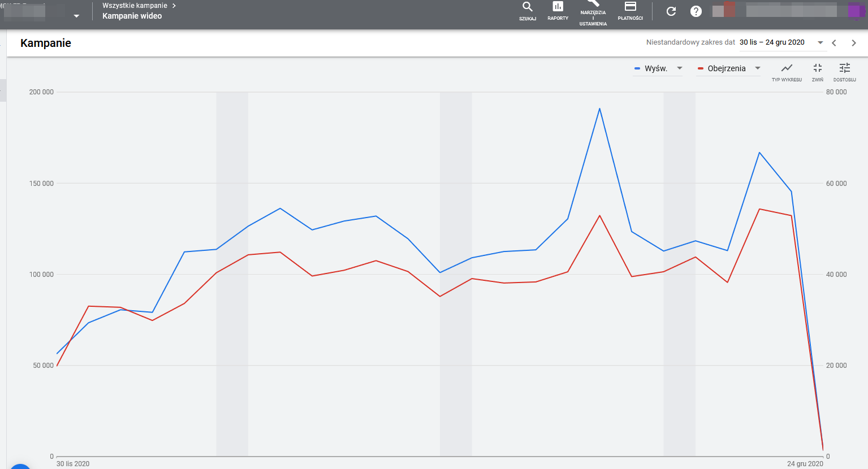The image size is (868, 469).
Task: Click the Kampanie wideo breadcrumb
Action: 132,16
